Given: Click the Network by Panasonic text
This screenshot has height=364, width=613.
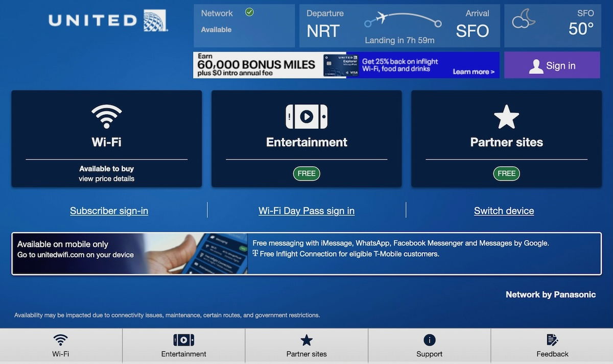Looking at the screenshot, I should click(x=551, y=295).
